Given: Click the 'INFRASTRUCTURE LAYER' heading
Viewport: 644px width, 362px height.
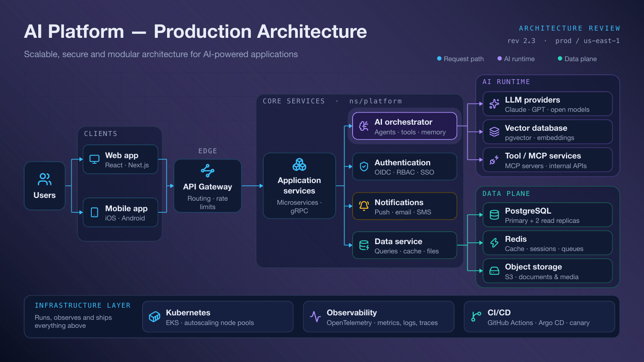Looking at the screenshot, I should [83, 305].
